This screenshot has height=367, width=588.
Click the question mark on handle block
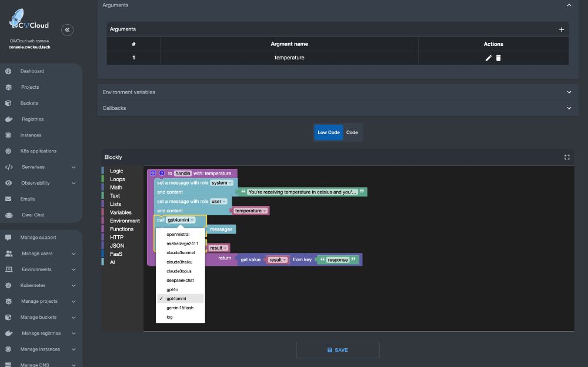click(x=162, y=173)
